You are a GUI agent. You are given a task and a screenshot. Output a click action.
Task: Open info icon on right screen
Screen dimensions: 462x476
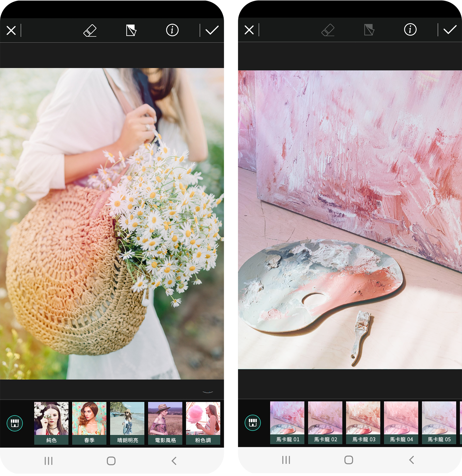tap(410, 30)
